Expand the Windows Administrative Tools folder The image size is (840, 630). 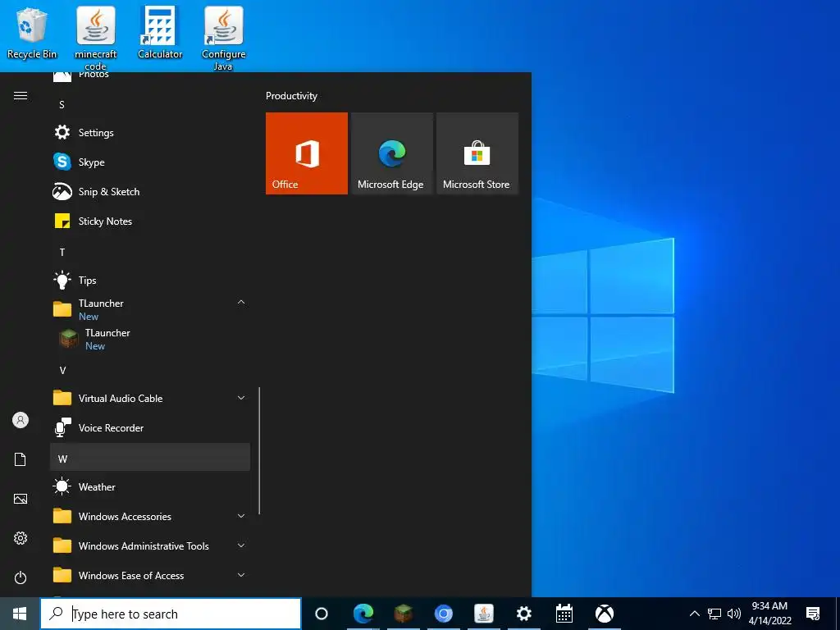[x=241, y=546]
